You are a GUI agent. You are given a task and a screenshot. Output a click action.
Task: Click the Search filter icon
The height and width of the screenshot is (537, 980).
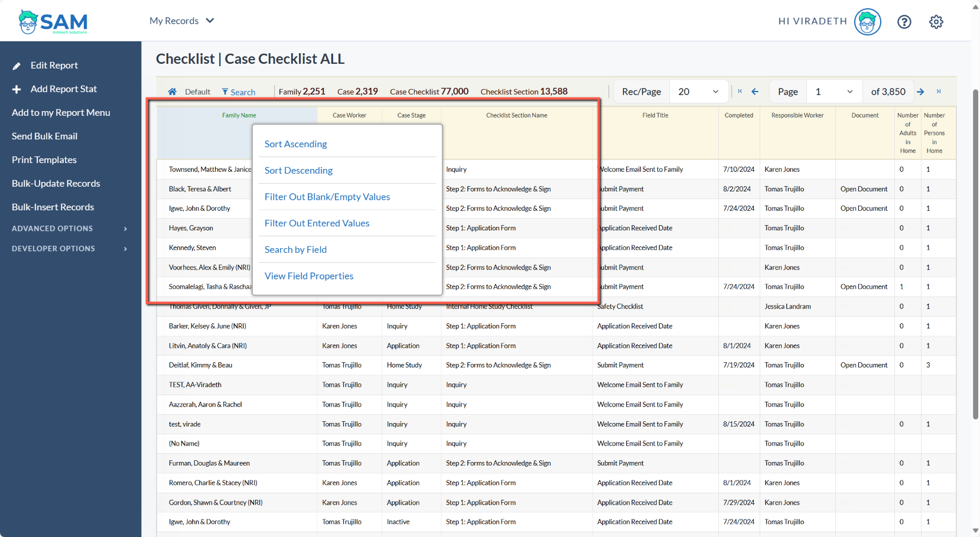[225, 92]
